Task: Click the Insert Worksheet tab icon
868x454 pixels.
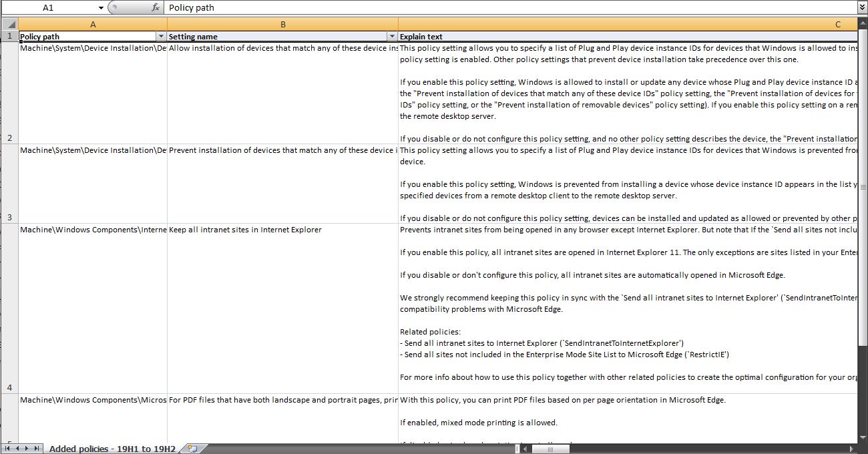Action: 192,449
